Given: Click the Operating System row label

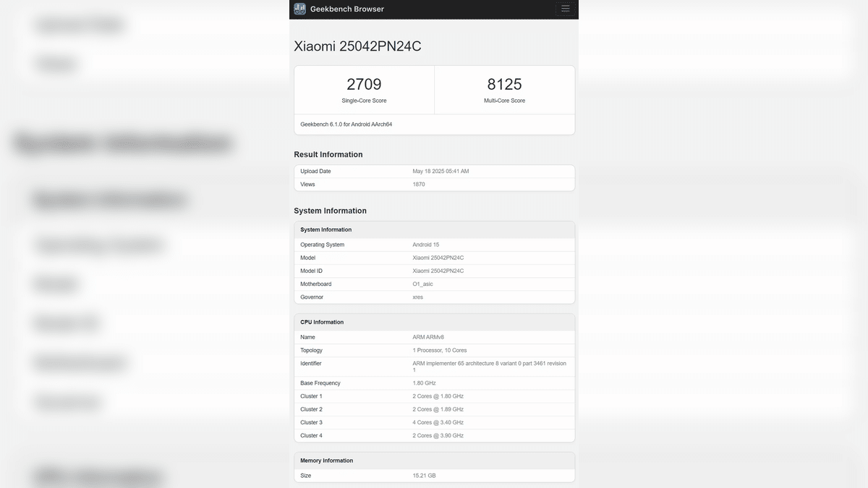Looking at the screenshot, I should [x=323, y=245].
